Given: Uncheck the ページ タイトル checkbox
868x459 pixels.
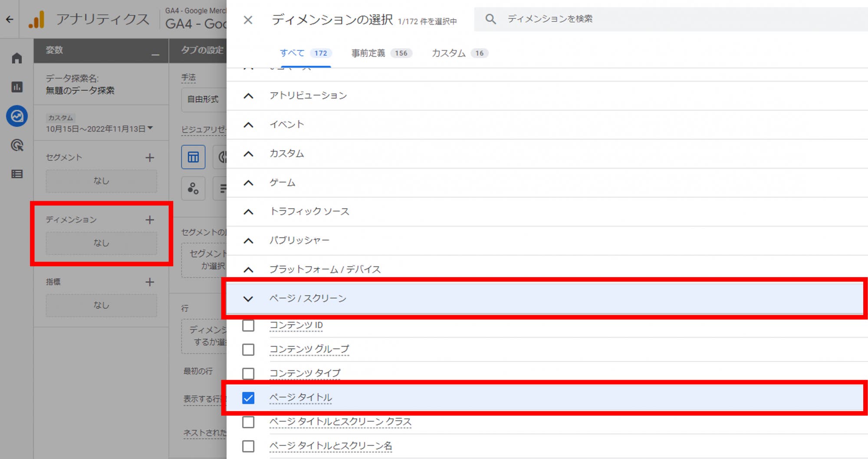Looking at the screenshot, I should tap(248, 397).
